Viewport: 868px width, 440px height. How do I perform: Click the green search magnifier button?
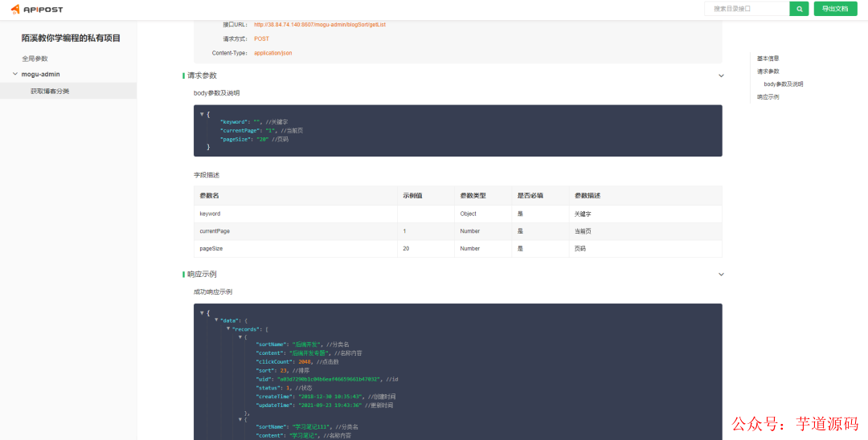(x=800, y=9)
